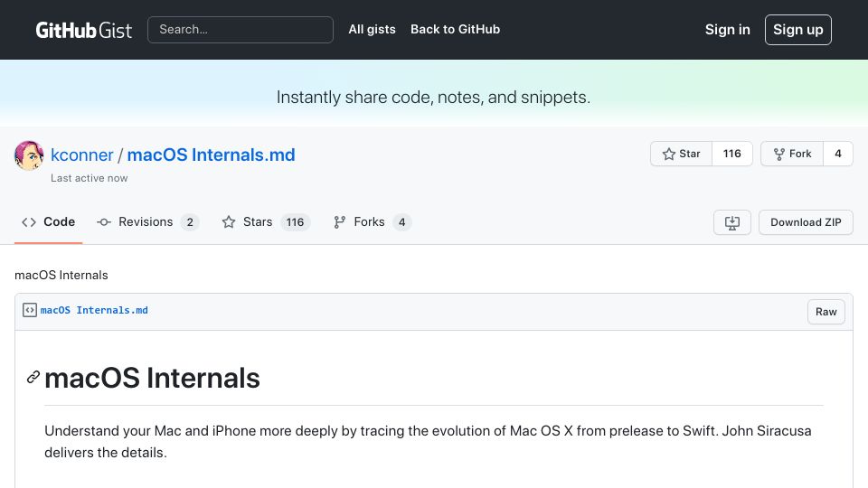Open the macOS Internals.md file header link
This screenshot has height=488, width=868.
point(94,310)
